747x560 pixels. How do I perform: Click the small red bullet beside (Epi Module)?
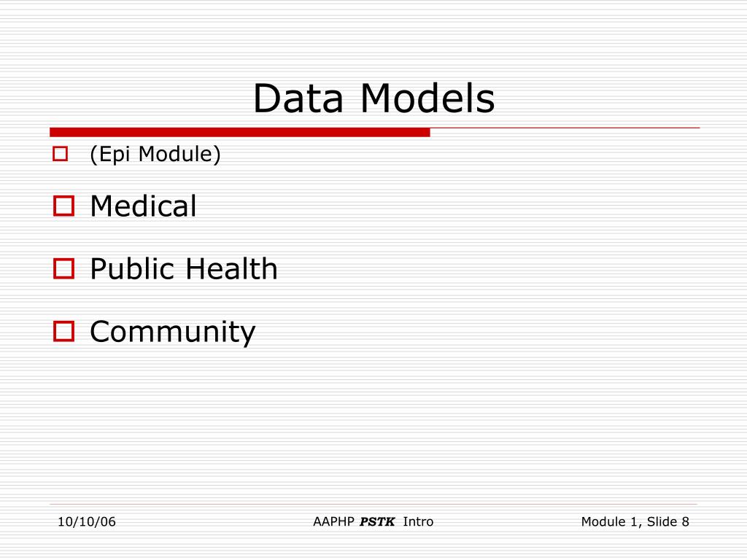(x=60, y=154)
